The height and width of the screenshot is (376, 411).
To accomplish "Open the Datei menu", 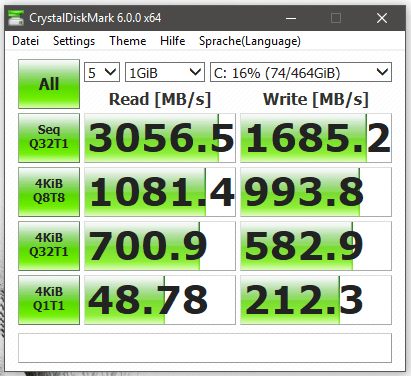I will pyautogui.click(x=26, y=41).
